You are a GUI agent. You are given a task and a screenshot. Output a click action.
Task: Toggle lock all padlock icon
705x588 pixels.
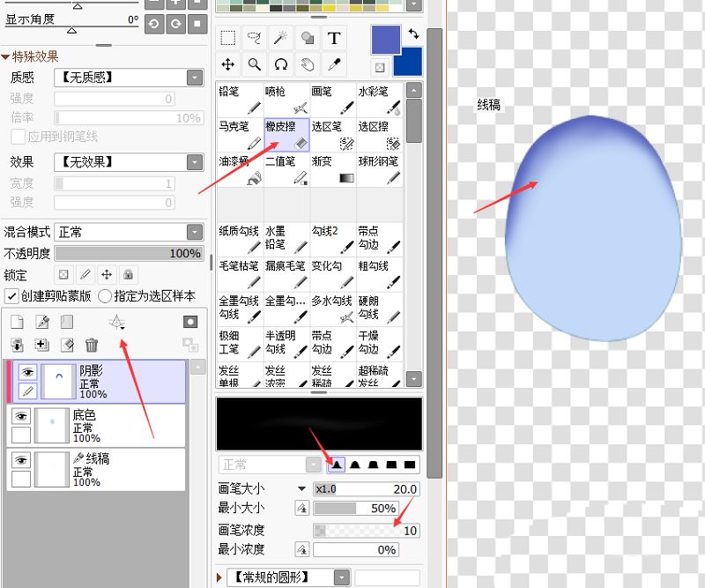point(128,274)
